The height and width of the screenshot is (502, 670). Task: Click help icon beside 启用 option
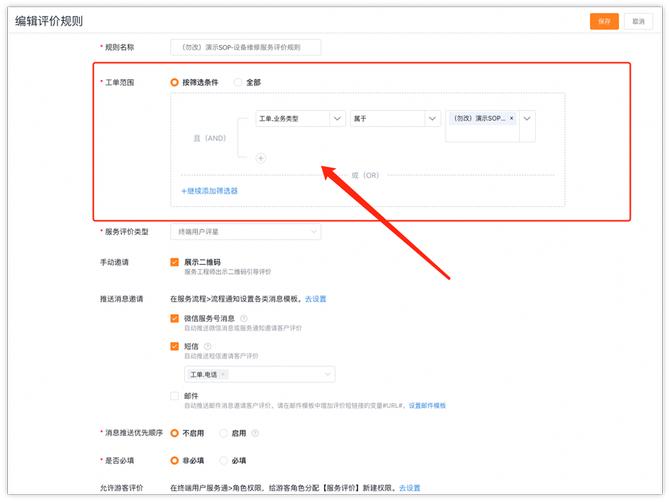click(255, 433)
